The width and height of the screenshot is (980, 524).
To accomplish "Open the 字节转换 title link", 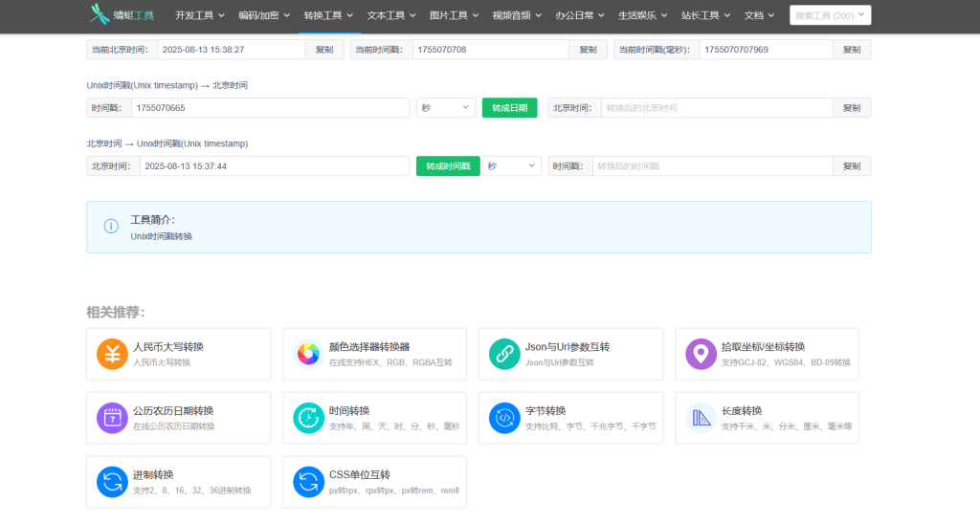I will pyautogui.click(x=546, y=410).
